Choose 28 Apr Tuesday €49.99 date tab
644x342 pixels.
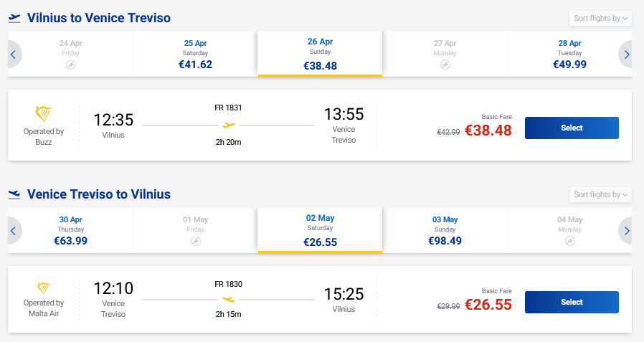[569, 54]
